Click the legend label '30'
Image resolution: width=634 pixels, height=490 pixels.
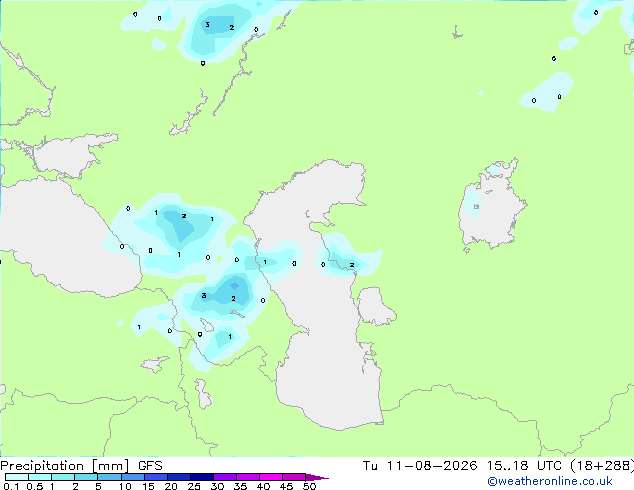pyautogui.click(x=217, y=486)
